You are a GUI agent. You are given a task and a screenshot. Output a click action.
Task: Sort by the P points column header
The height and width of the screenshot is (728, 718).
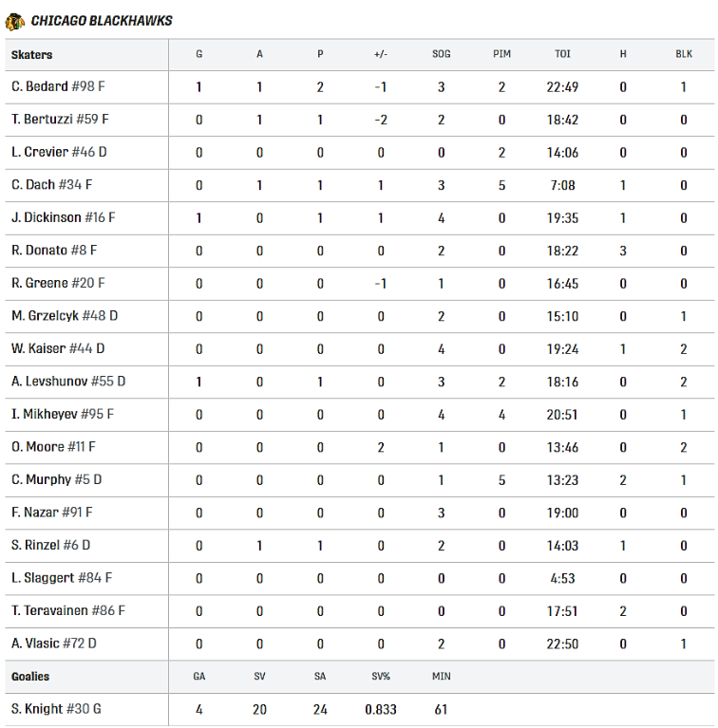point(320,55)
